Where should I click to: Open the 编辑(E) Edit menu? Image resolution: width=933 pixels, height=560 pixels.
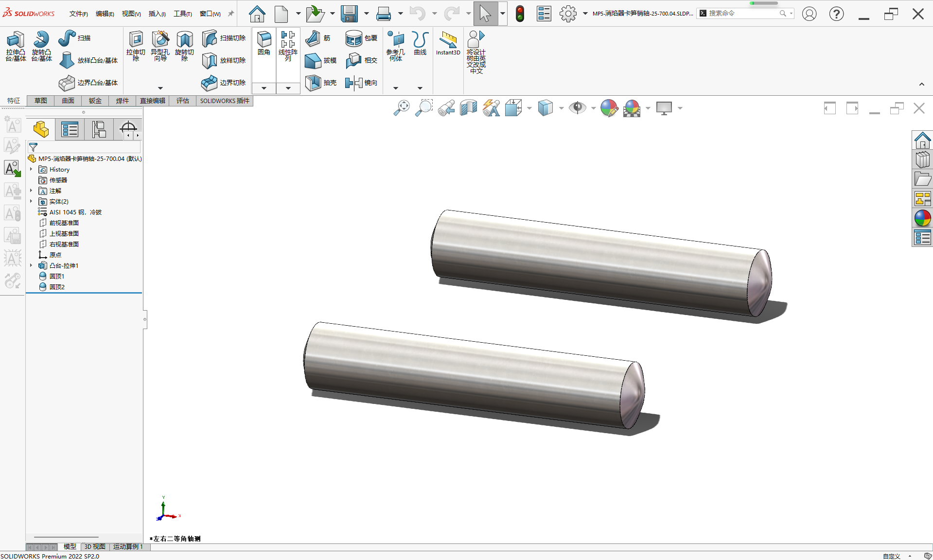[x=105, y=14]
